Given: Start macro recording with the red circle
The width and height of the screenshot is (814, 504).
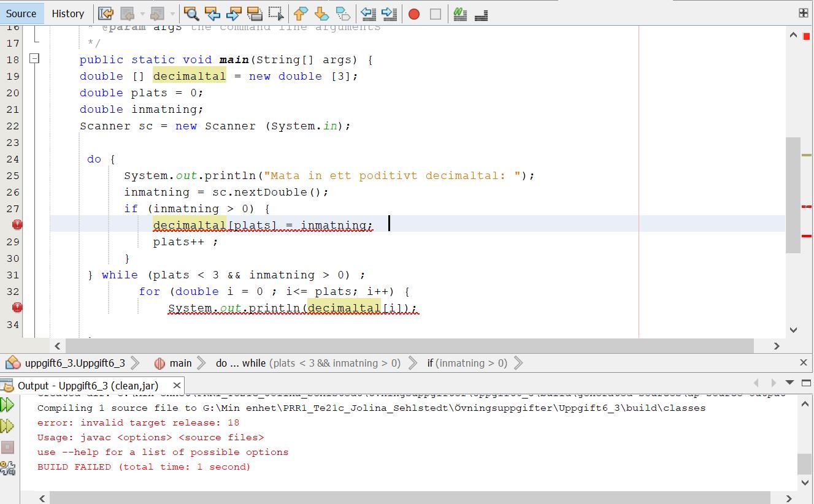Looking at the screenshot, I should (414, 13).
